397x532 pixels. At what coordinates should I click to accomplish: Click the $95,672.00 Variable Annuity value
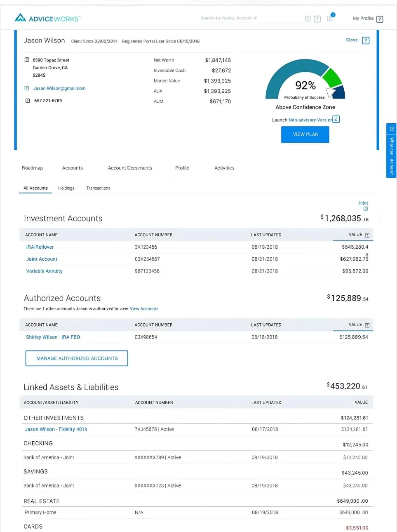pyautogui.click(x=355, y=271)
